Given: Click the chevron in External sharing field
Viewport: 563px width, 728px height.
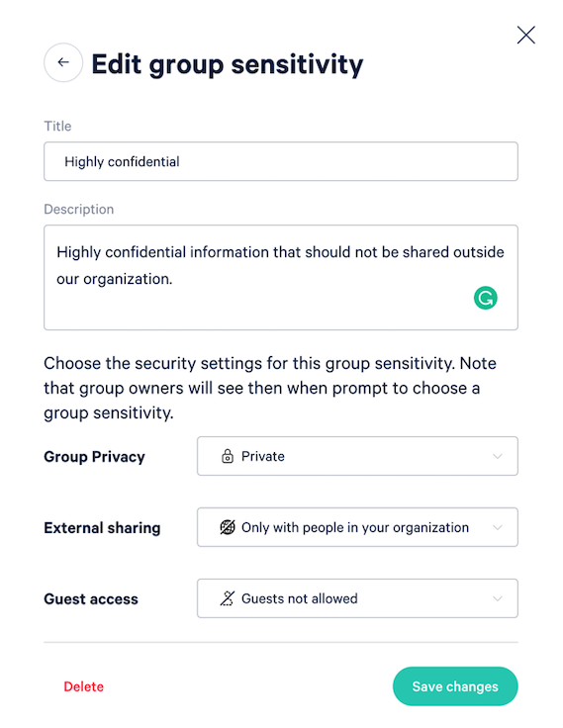Looking at the screenshot, I should [497, 527].
